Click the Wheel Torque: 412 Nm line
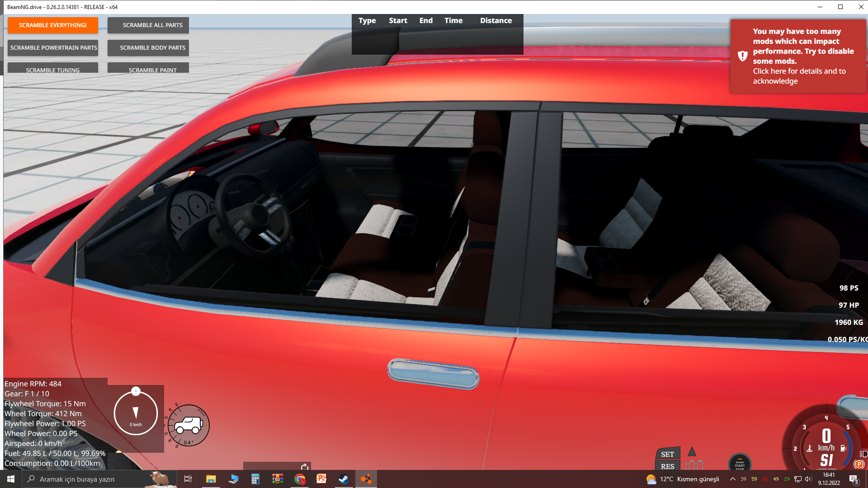Image resolution: width=868 pixels, height=488 pixels. pyautogui.click(x=43, y=413)
